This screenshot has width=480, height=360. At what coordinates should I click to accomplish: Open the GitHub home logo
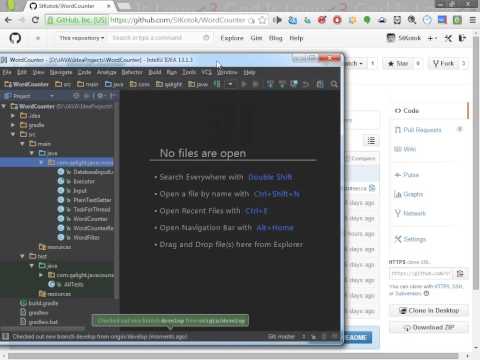point(15,38)
